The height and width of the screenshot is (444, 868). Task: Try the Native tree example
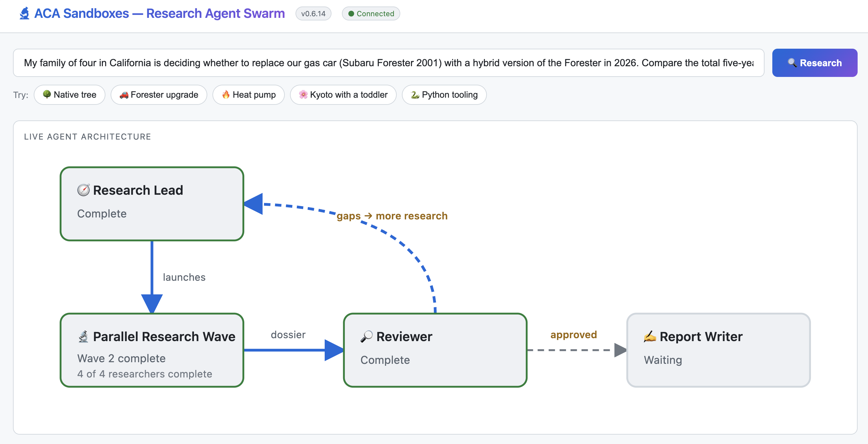(69, 95)
